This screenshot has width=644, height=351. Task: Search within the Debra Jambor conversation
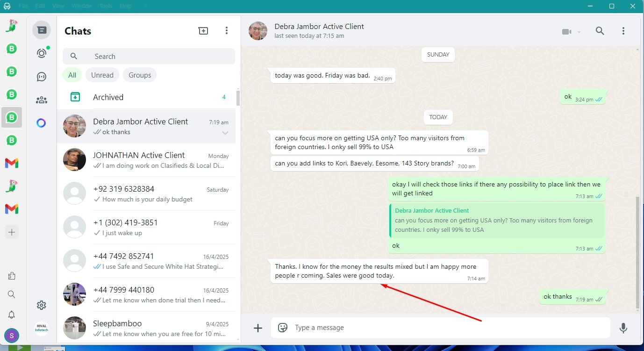click(600, 31)
